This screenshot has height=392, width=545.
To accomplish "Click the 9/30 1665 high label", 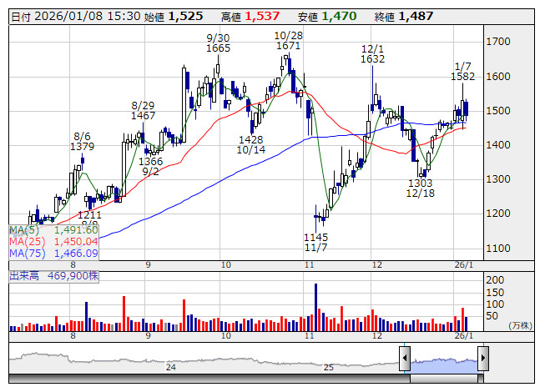I will pyautogui.click(x=219, y=43).
